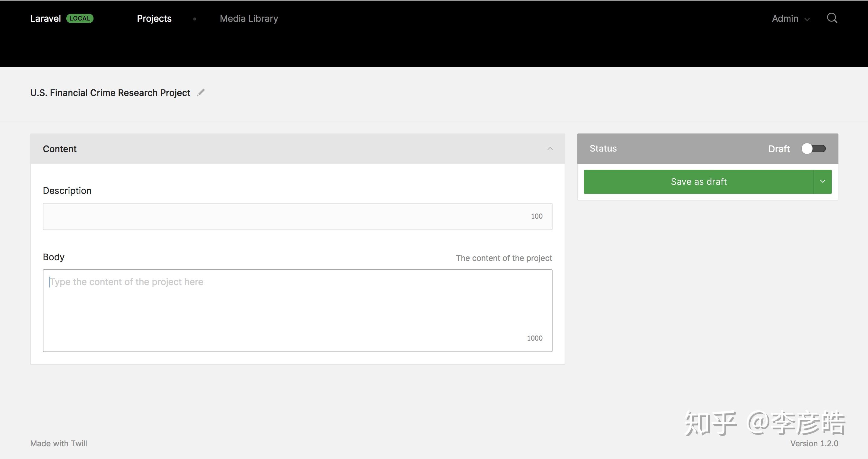Click the Content panel header label
This screenshot has height=459, width=868.
(60, 149)
